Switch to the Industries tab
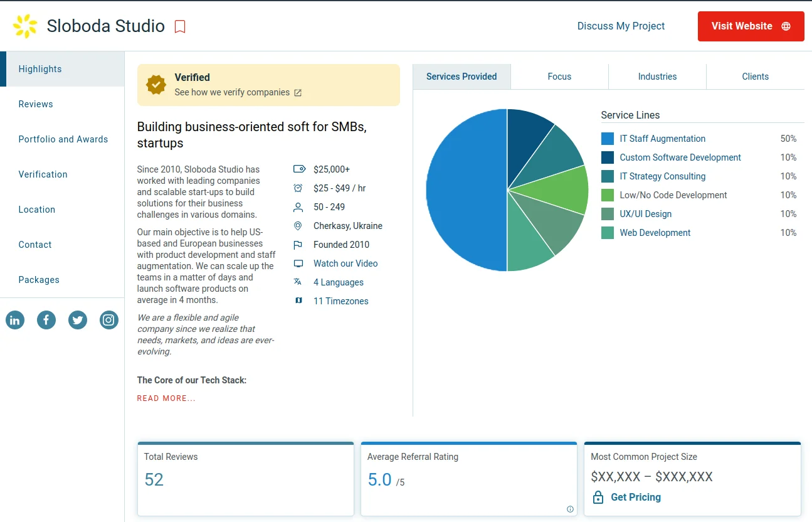This screenshot has height=522, width=812. [657, 77]
